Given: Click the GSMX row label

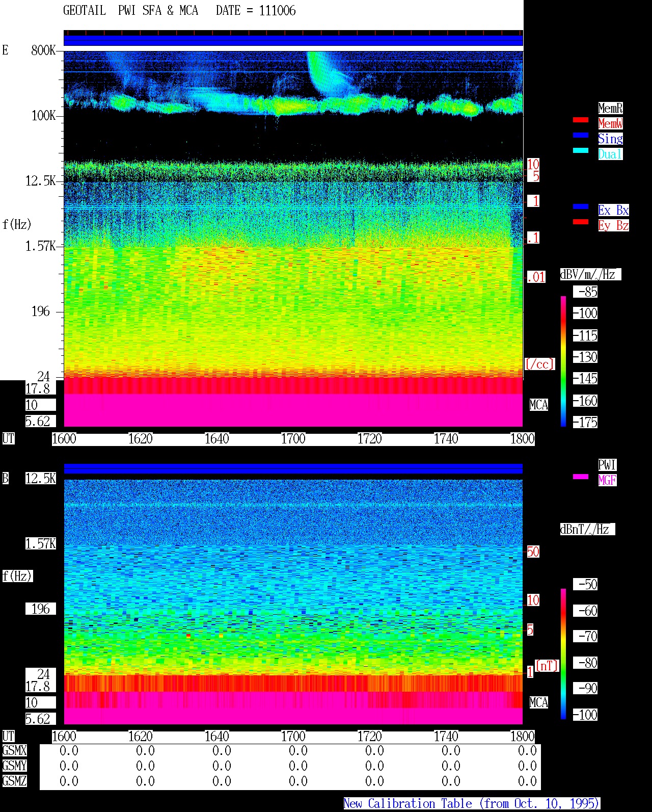Looking at the screenshot, I should click(14, 751).
